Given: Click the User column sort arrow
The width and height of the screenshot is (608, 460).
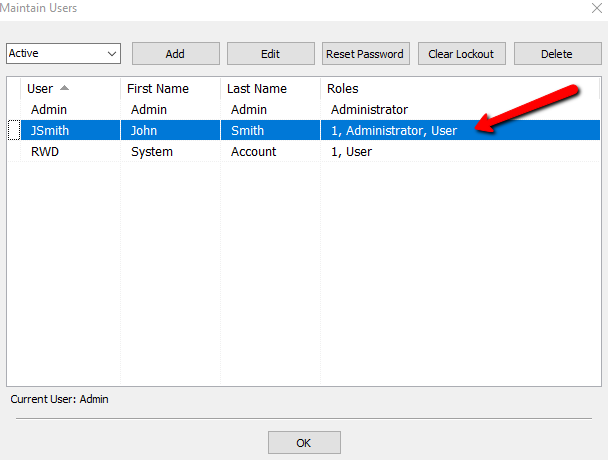Looking at the screenshot, I should pos(64,88).
